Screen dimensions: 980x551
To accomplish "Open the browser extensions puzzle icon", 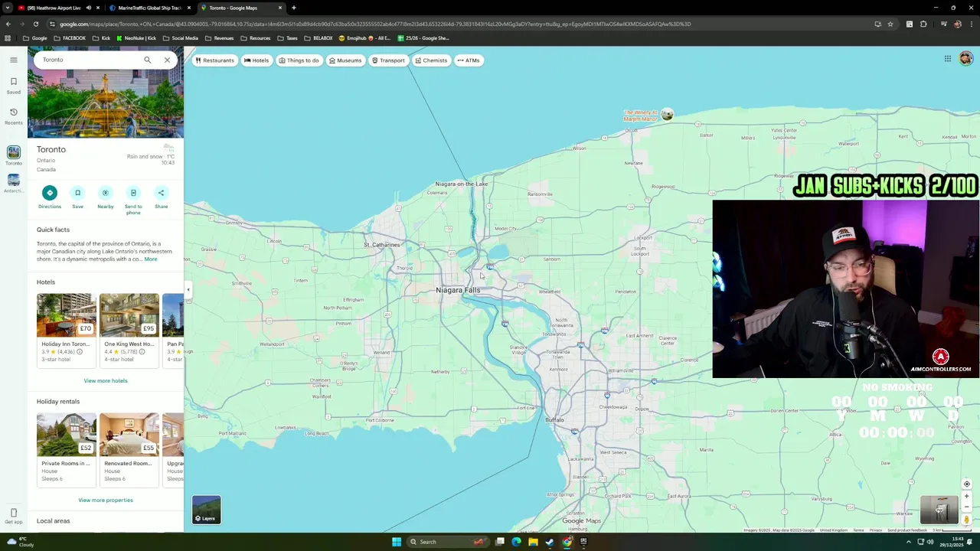I will point(923,24).
